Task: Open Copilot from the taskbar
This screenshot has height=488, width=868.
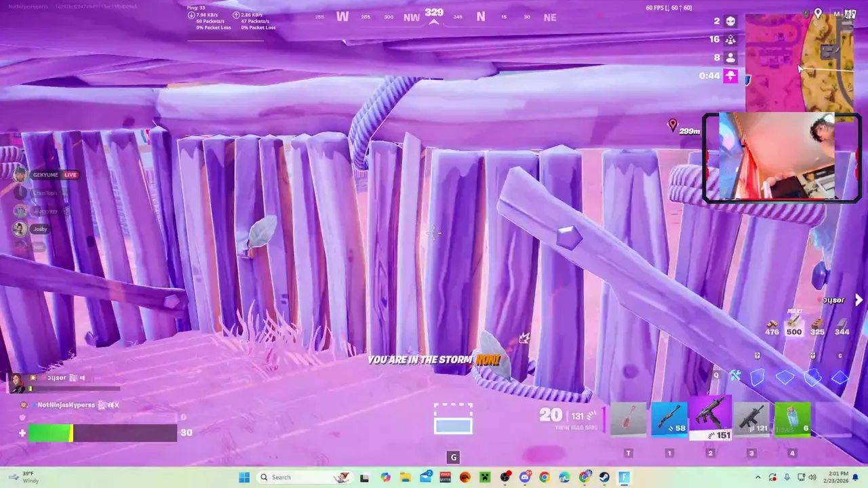Action: pos(385,477)
